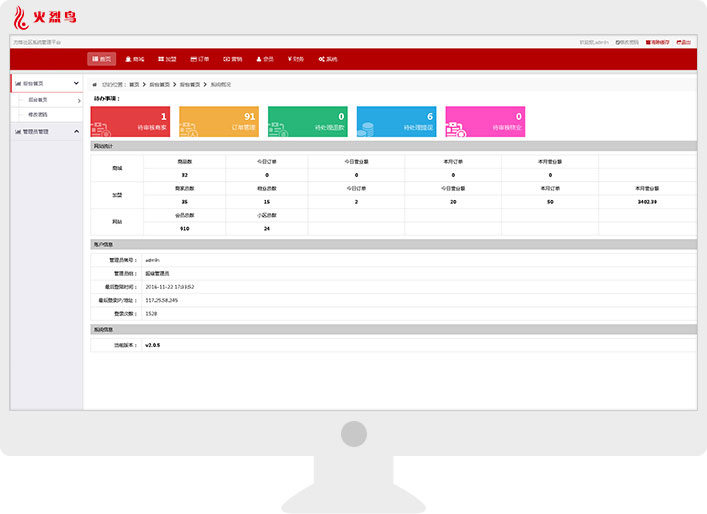Image resolution: width=707 pixels, height=514 pixels.
Task: Open the 会员 menu
Action: [x=264, y=60]
